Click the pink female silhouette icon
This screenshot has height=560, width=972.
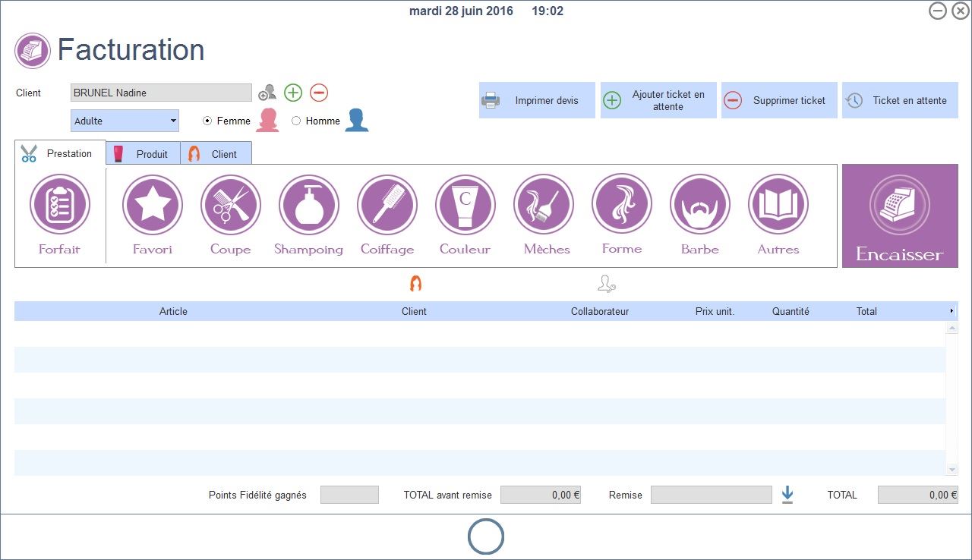[x=267, y=120]
